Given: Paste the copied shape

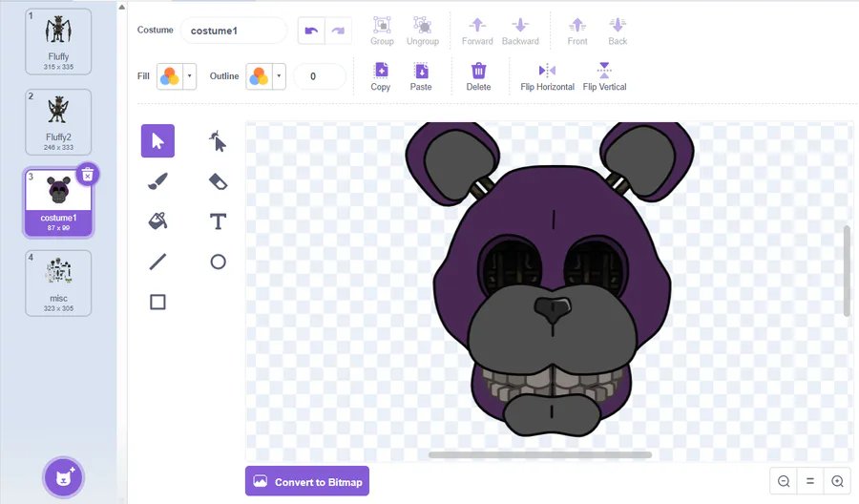Looking at the screenshot, I should tap(421, 76).
